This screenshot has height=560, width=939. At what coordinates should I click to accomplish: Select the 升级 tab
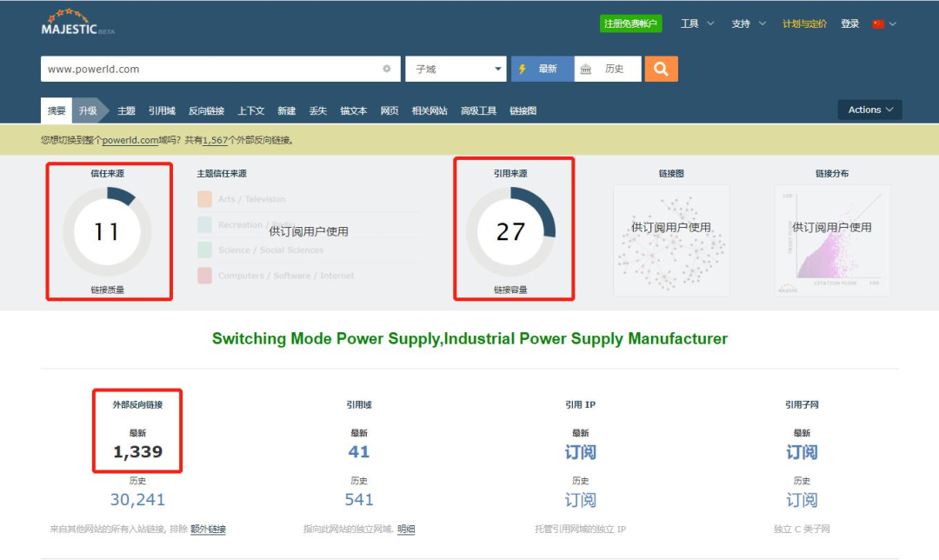tap(88, 110)
